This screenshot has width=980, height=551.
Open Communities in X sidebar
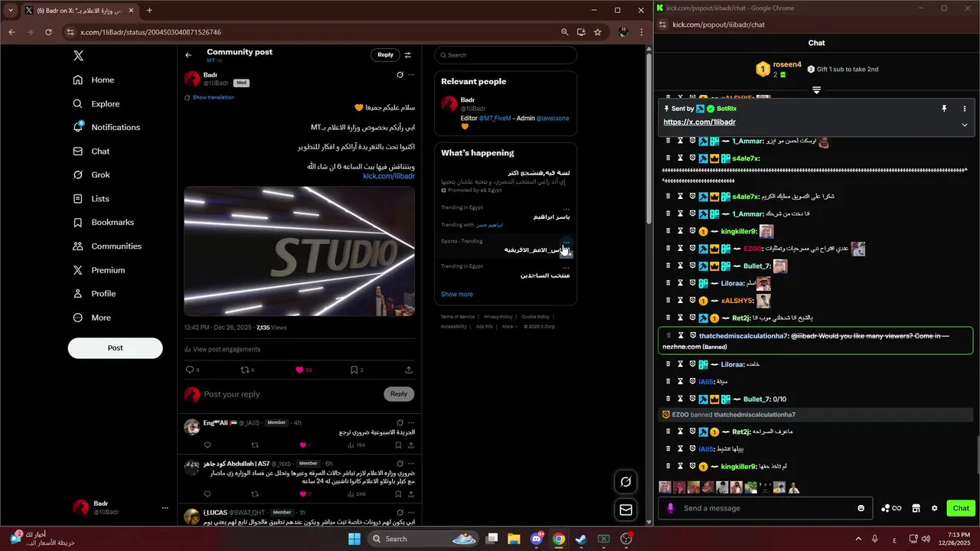(x=107, y=246)
